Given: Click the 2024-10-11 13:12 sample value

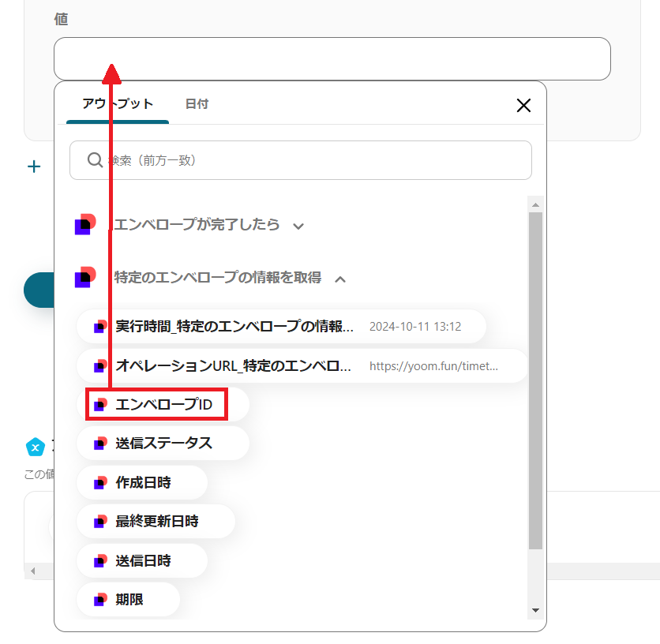Looking at the screenshot, I should point(415,327).
